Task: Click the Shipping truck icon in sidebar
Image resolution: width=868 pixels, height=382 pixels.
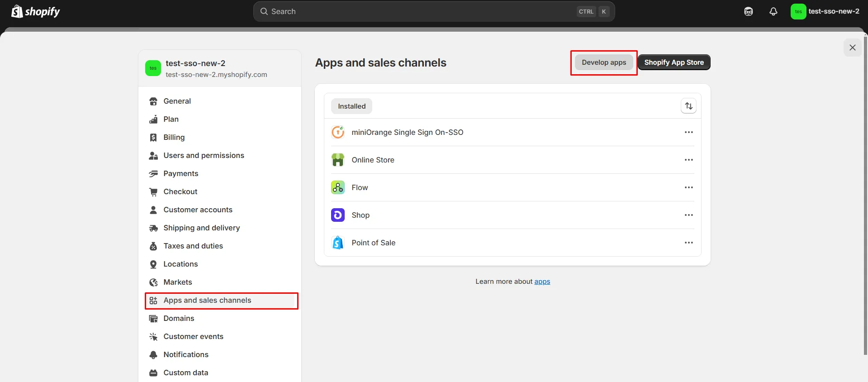Action: pos(153,228)
